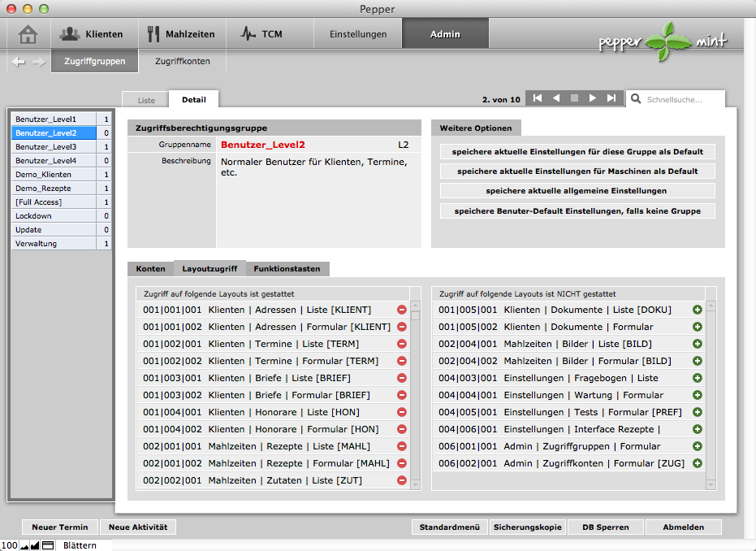Jump to last record arrow icon

point(611,98)
